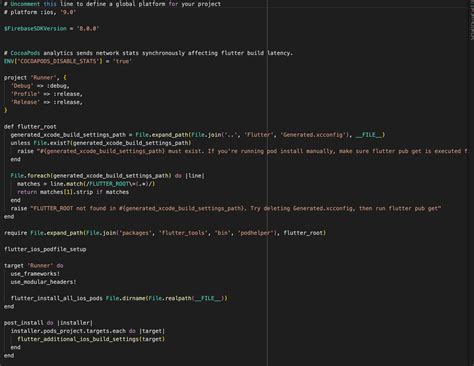The image size is (474, 366).
Task: Click the "unless File.exist?" line
Action: [101, 143]
